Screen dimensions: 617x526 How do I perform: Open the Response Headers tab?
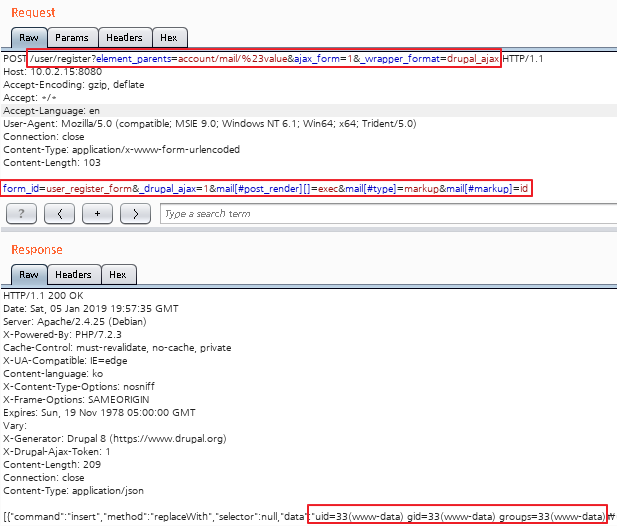point(74,275)
